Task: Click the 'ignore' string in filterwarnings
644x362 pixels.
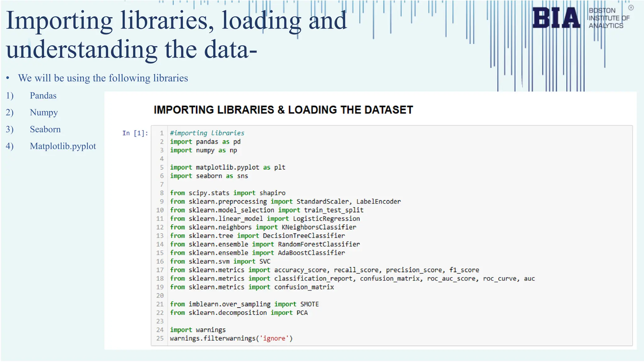Action: (274, 338)
